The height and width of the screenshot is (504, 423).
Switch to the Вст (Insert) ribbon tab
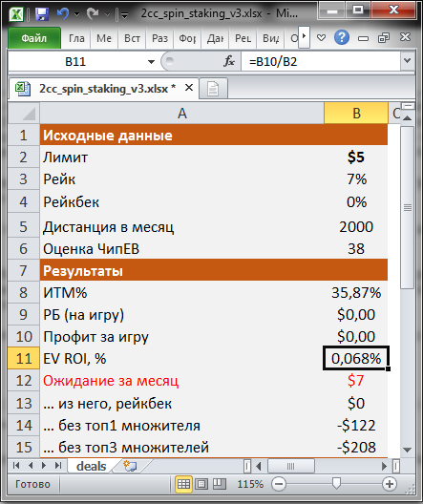click(x=132, y=38)
